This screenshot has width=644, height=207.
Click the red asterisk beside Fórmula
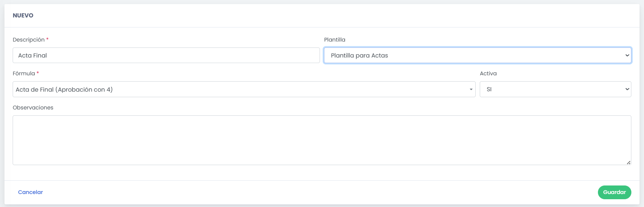[38, 73]
